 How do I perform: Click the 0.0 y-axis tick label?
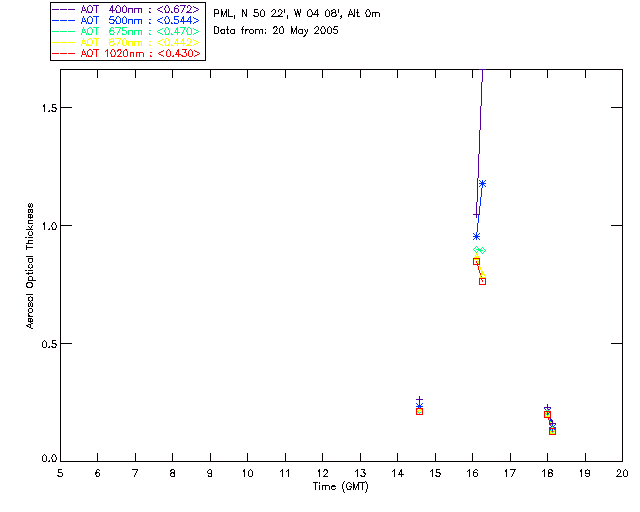[x=48, y=459]
